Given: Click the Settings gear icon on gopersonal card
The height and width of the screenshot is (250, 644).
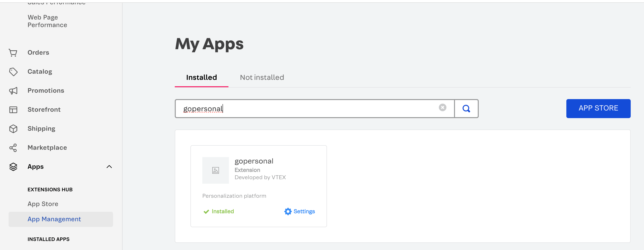Looking at the screenshot, I should tap(288, 212).
